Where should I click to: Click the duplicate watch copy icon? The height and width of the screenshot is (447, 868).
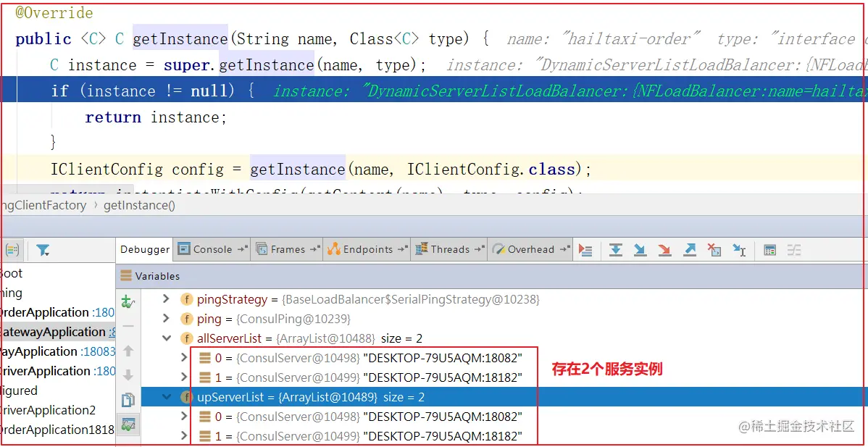128,400
